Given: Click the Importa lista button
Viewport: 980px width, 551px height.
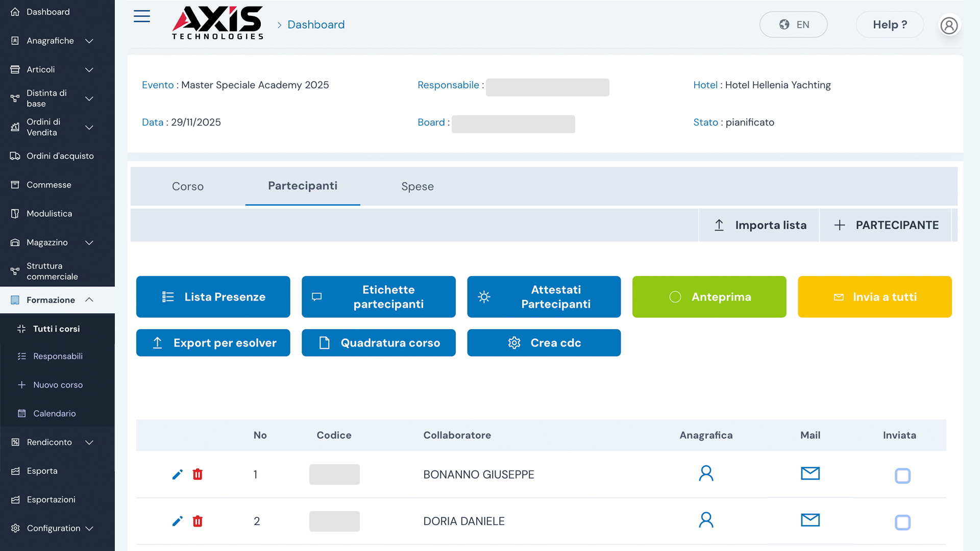Looking at the screenshot, I should coord(759,225).
